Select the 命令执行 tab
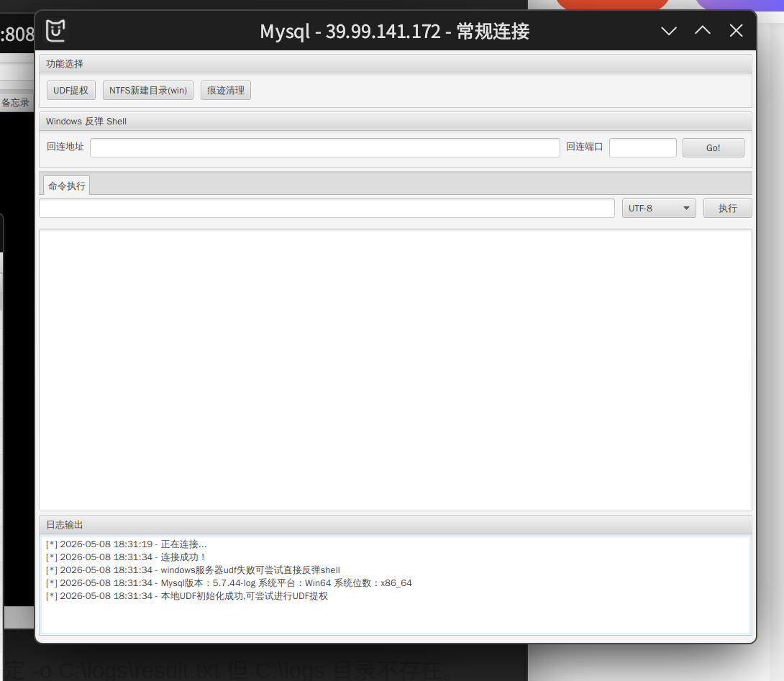This screenshot has height=681, width=784. (66, 186)
